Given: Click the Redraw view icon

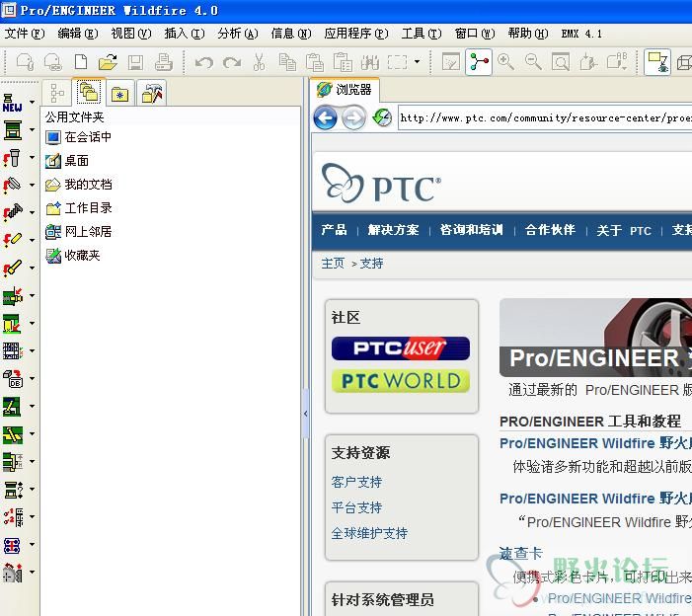Looking at the screenshot, I should [450, 62].
